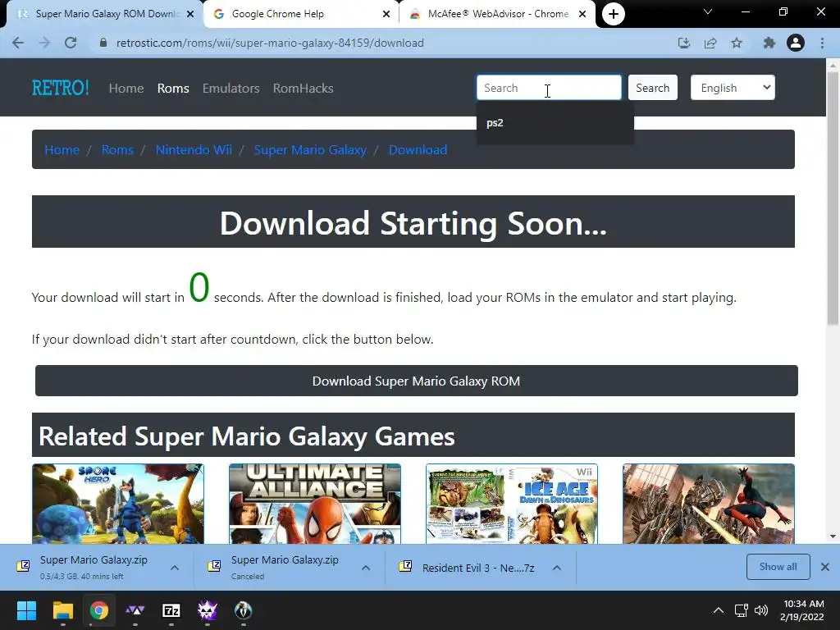Close the Super Mario Galaxy ROM tab

[190, 15]
